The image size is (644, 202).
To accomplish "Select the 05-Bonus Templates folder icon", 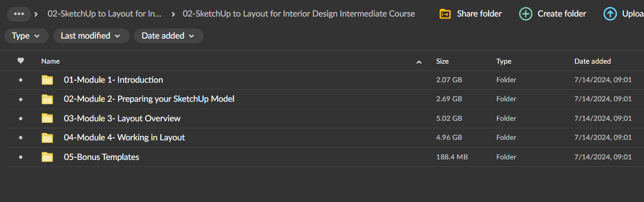I will pos(47,157).
